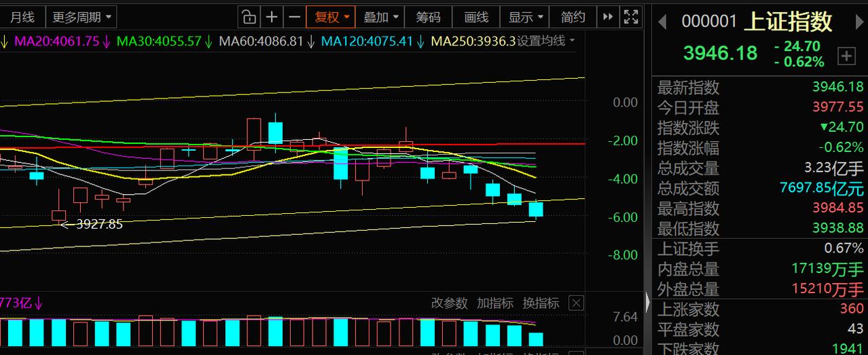Click 最高指数 value 3984.85
868x355 pixels.
(837, 208)
